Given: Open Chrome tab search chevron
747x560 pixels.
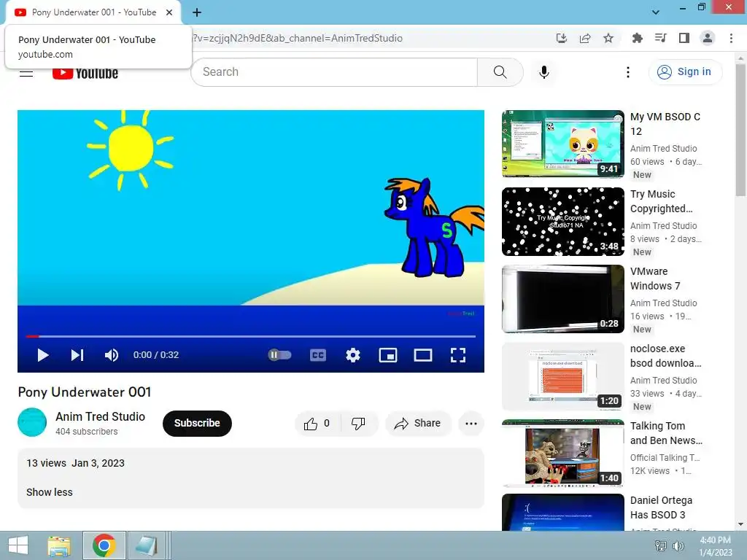Looking at the screenshot, I should point(656,12).
